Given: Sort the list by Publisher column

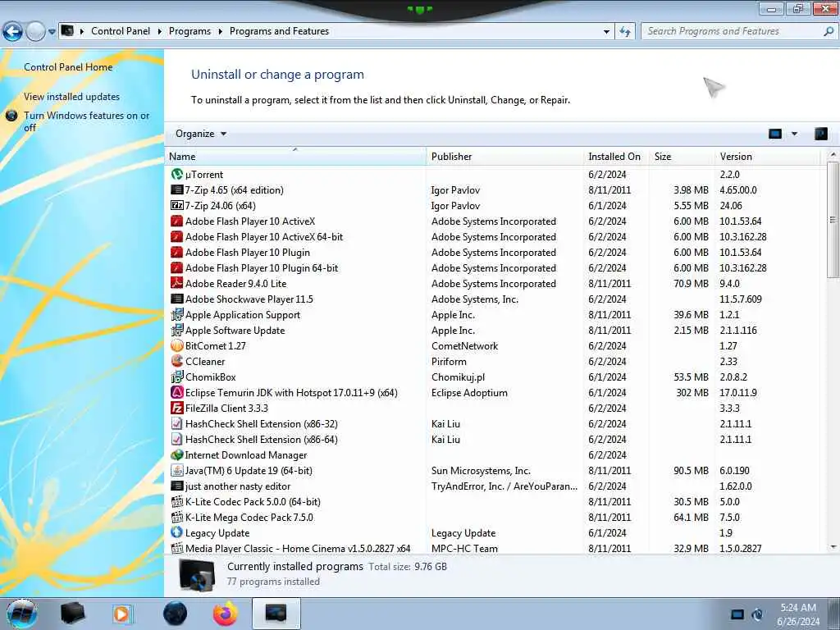Looking at the screenshot, I should pos(505,157).
